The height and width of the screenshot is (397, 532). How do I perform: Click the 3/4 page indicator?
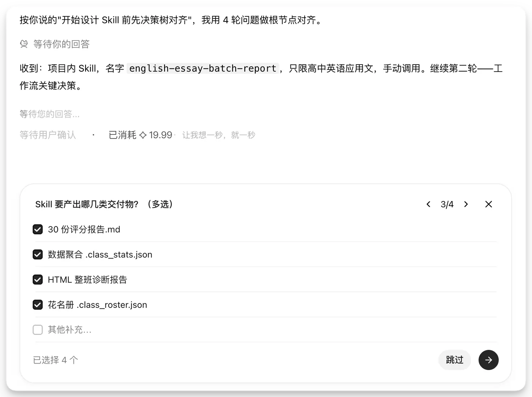[x=447, y=204]
